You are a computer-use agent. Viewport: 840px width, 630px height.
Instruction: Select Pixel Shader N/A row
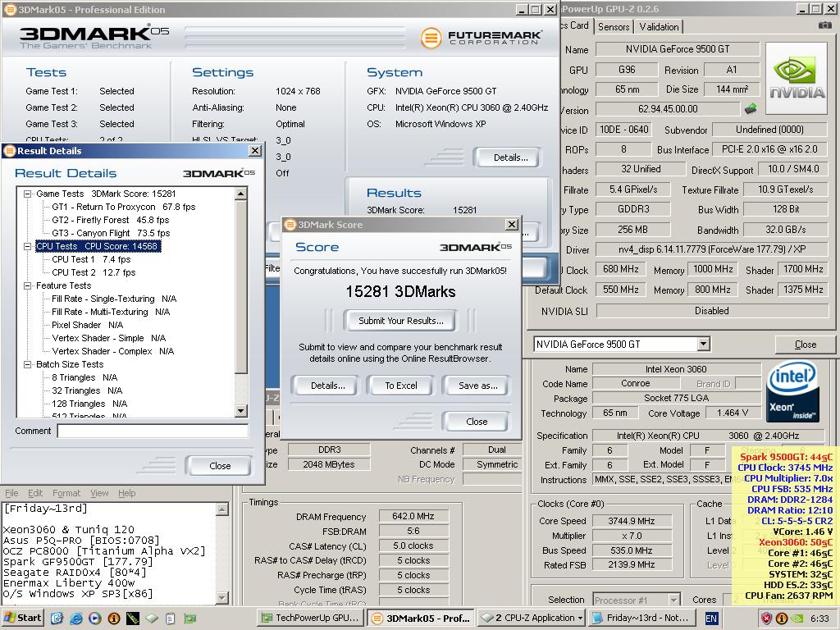(87, 325)
